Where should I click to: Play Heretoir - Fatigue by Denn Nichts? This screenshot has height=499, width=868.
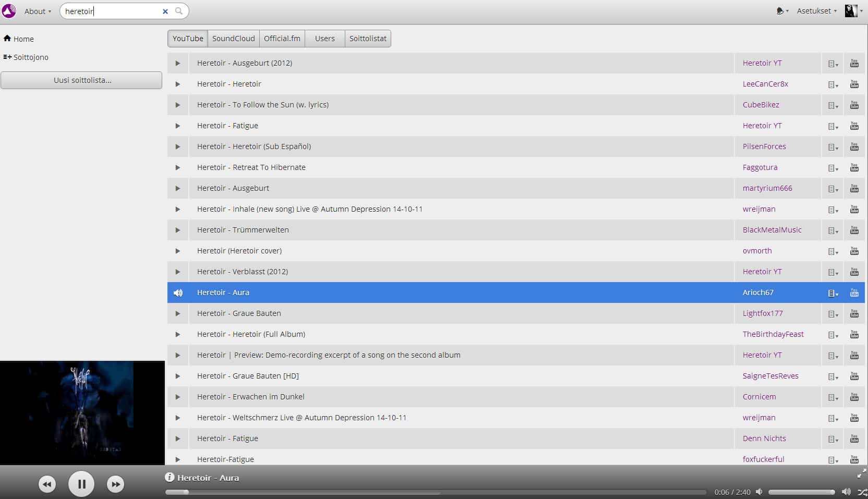pos(178,439)
